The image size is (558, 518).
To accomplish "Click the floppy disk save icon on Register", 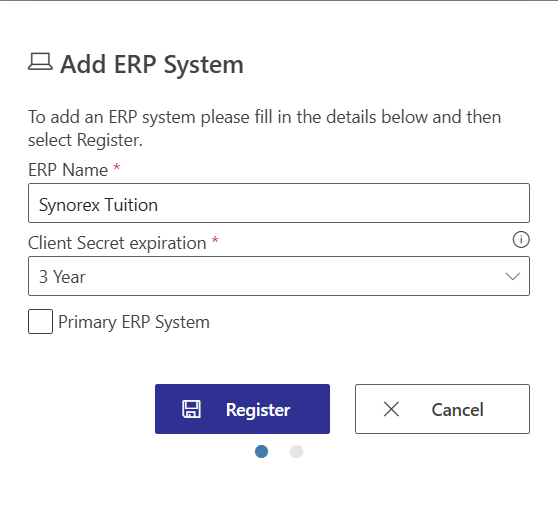I will [191, 409].
